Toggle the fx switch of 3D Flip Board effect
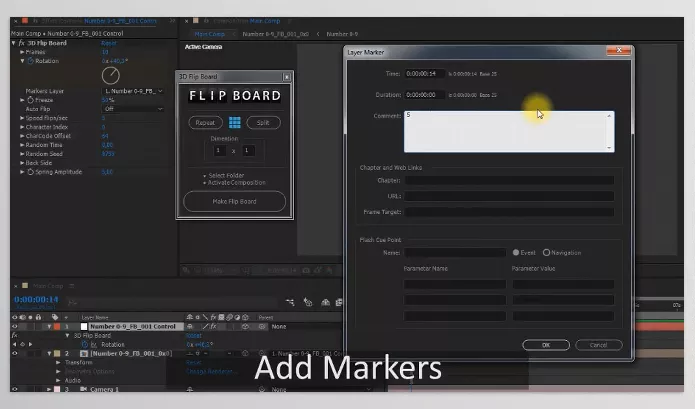The height and width of the screenshot is (409, 695). [x=21, y=43]
